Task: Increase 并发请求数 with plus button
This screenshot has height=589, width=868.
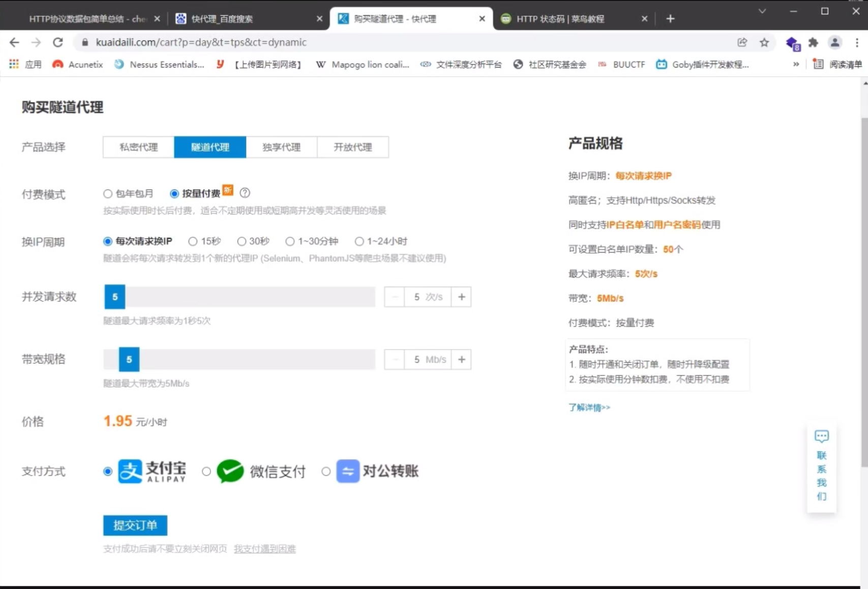Action: [x=461, y=297]
